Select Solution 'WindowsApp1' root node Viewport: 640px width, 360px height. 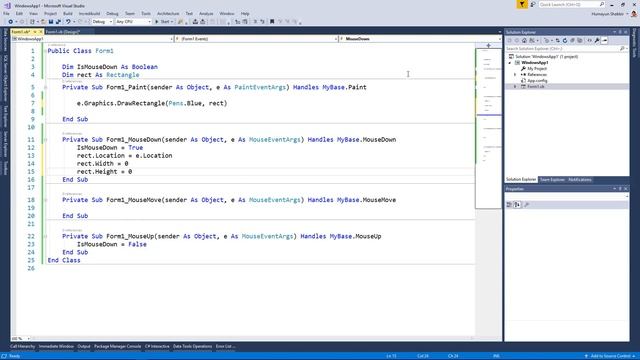[546, 57]
